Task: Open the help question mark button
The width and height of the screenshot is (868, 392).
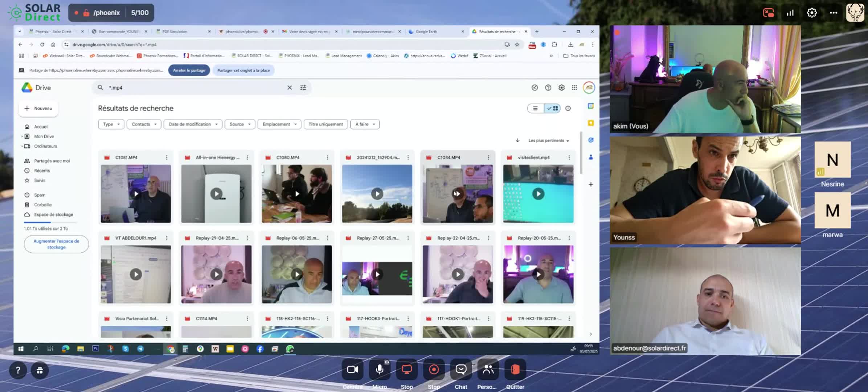Action: point(18,370)
